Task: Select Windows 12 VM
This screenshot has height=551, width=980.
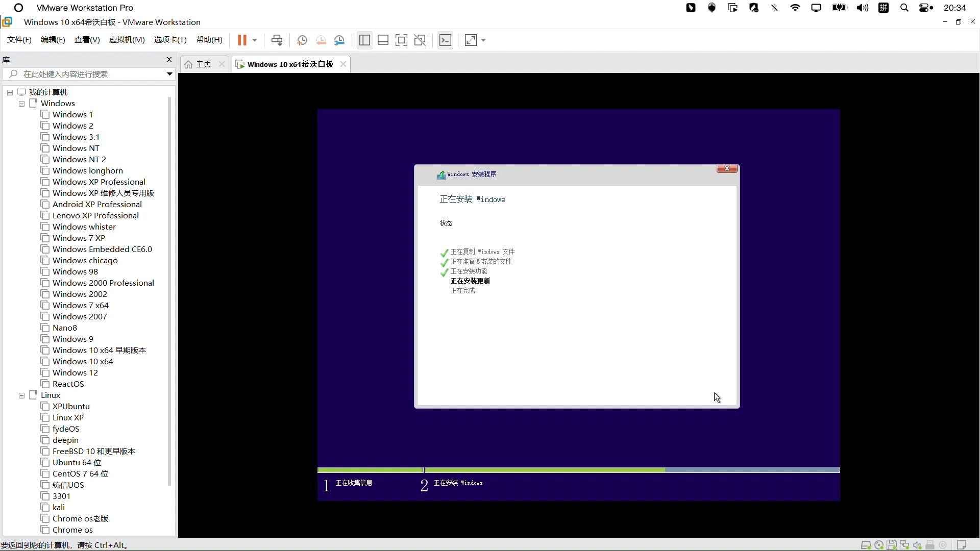Action: [75, 373]
